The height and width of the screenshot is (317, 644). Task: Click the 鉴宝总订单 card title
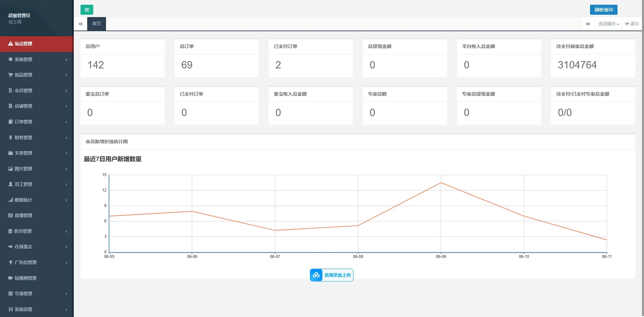click(97, 94)
